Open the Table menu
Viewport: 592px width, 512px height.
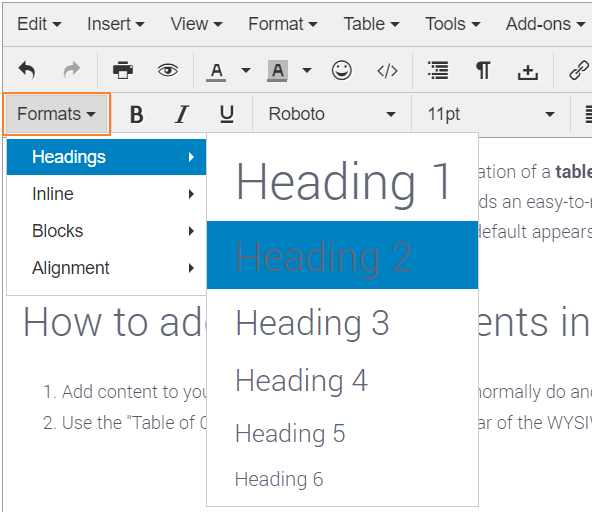371,24
